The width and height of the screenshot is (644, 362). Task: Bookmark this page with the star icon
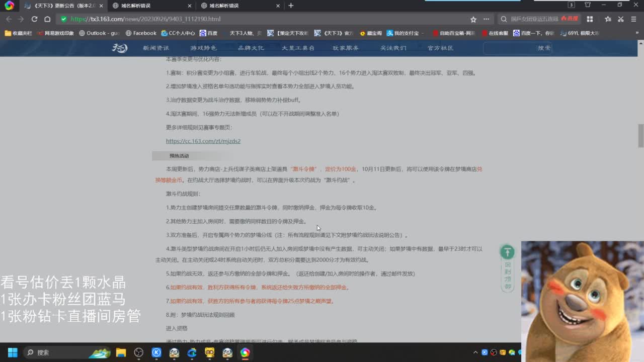tap(473, 19)
